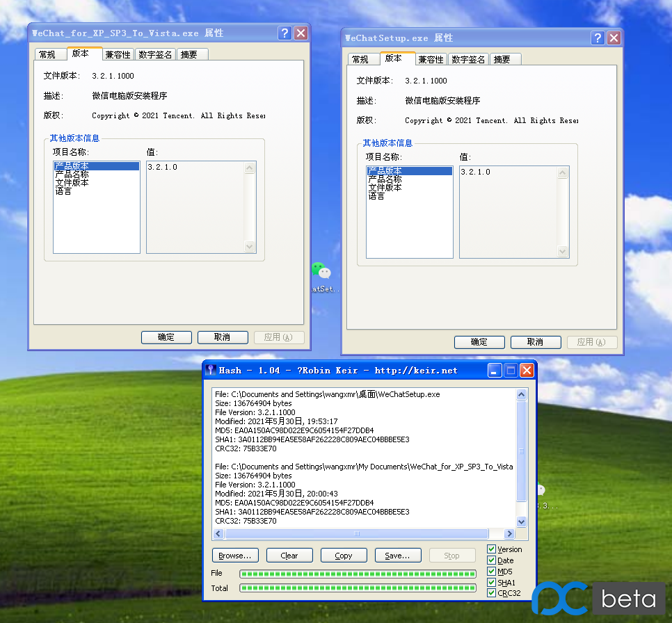Click 确定 in WeChatSetup.exe properties
The image size is (672, 623).
click(x=479, y=342)
